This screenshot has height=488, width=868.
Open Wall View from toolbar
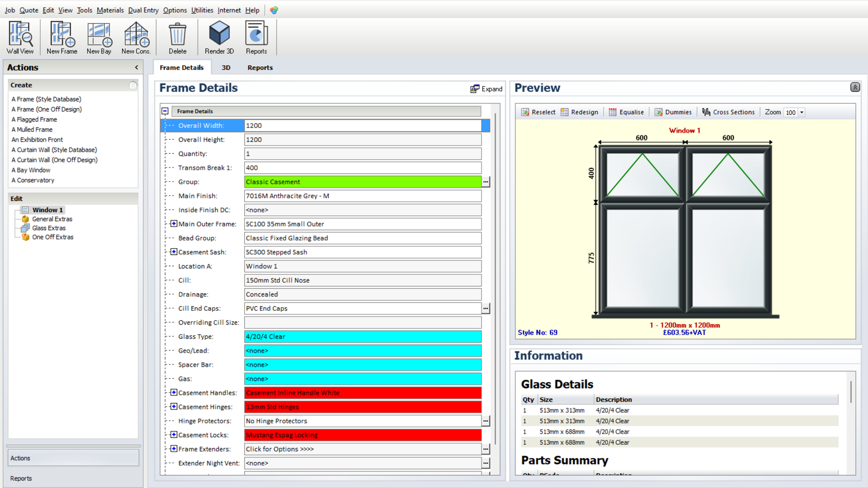(20, 38)
